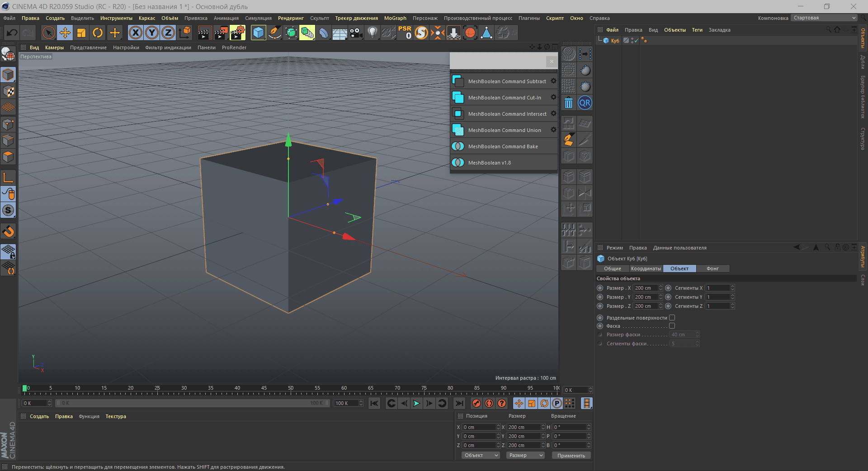Screen dimensions: 868x471
Task: Open Render Settings icon
Action: [x=237, y=33]
